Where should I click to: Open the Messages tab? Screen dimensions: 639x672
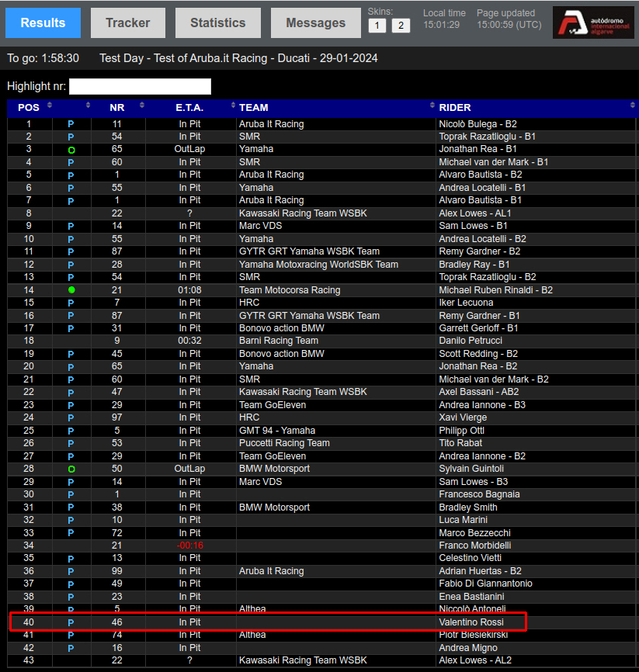coord(315,23)
